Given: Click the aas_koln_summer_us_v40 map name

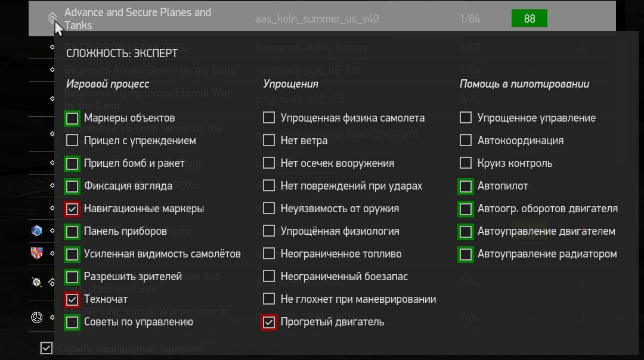Looking at the screenshot, I should point(316,19).
